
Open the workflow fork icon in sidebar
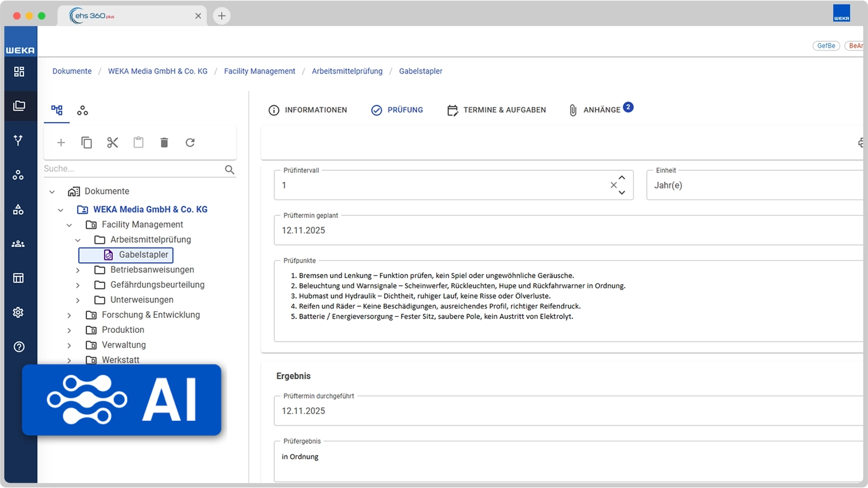18,140
